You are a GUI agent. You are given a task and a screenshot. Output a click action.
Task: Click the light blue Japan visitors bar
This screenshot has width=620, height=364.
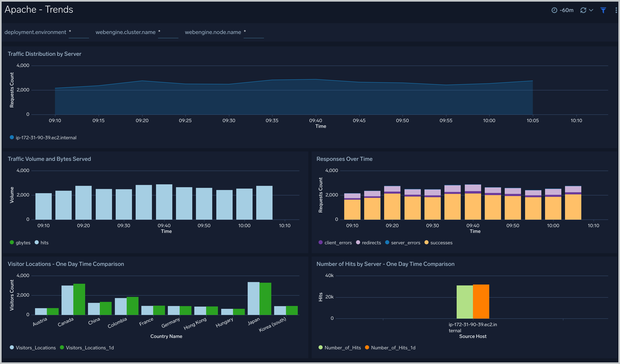click(x=253, y=298)
